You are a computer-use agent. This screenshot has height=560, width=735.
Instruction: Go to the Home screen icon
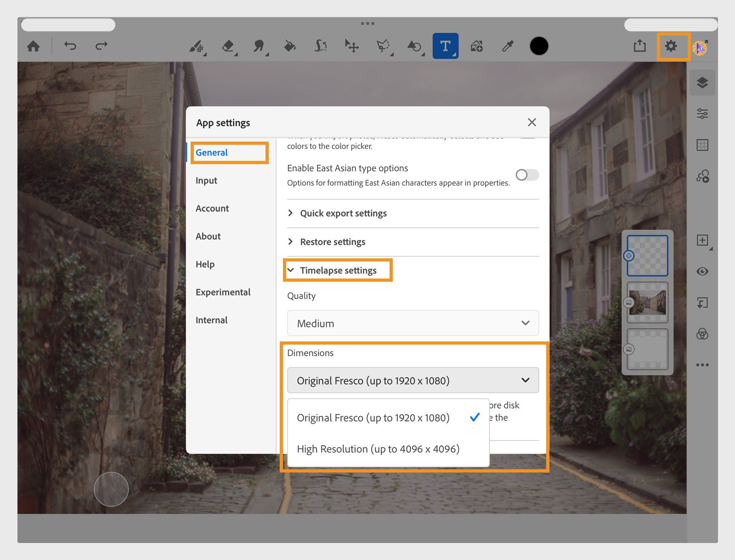33,46
